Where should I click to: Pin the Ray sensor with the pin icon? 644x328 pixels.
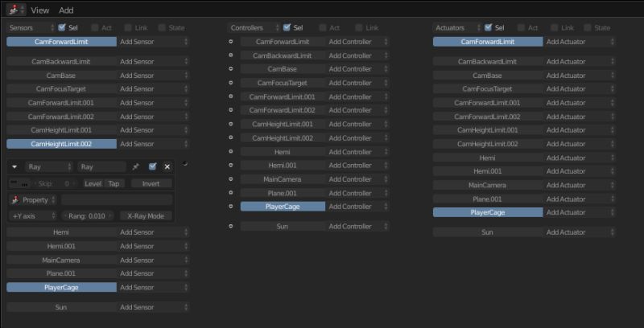(135, 167)
